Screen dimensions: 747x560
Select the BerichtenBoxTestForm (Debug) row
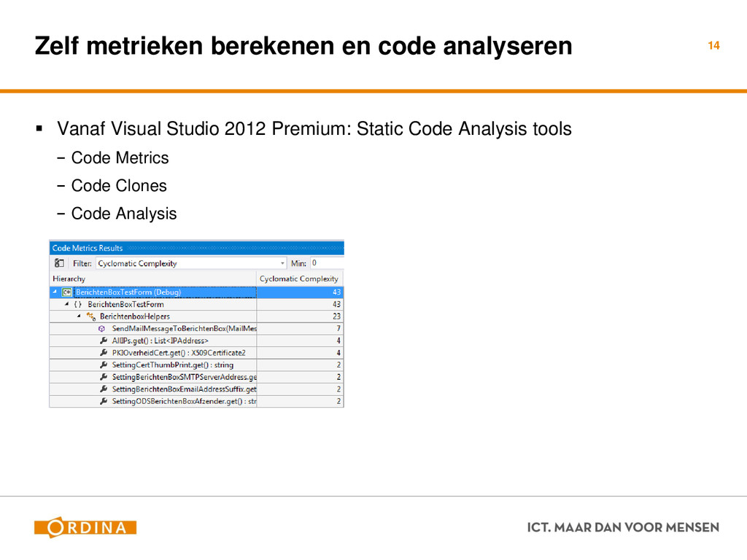tap(196, 292)
